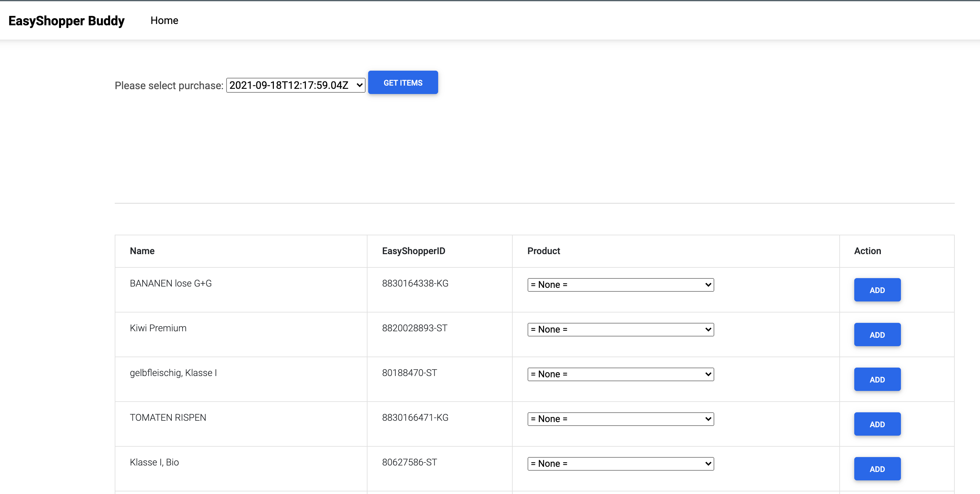
Task: Add the TOMATEN RISPEN item
Action: [877, 424]
